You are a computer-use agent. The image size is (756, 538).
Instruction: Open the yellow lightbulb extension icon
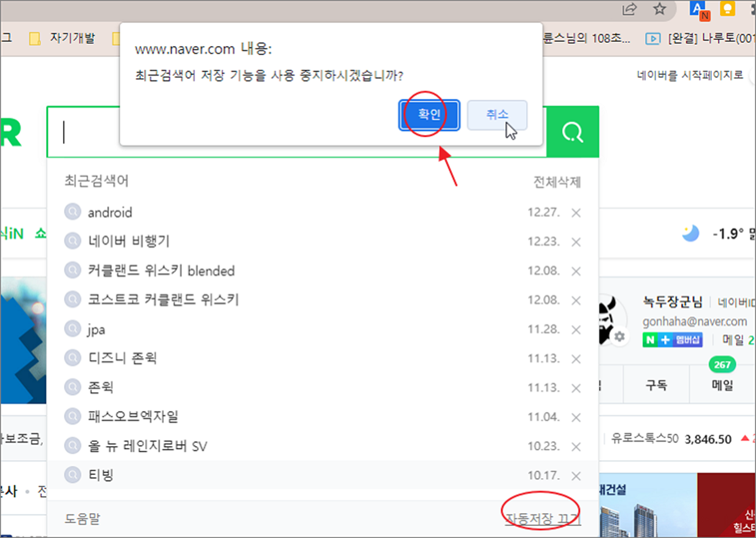[728, 9]
